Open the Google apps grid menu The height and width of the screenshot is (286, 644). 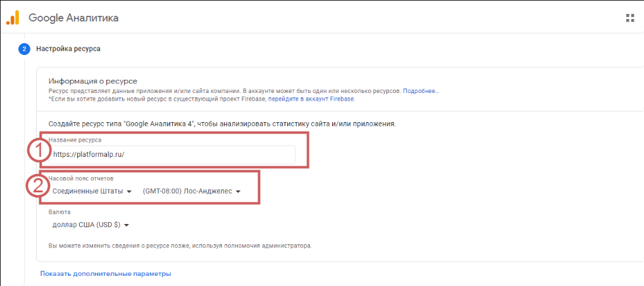click(629, 18)
